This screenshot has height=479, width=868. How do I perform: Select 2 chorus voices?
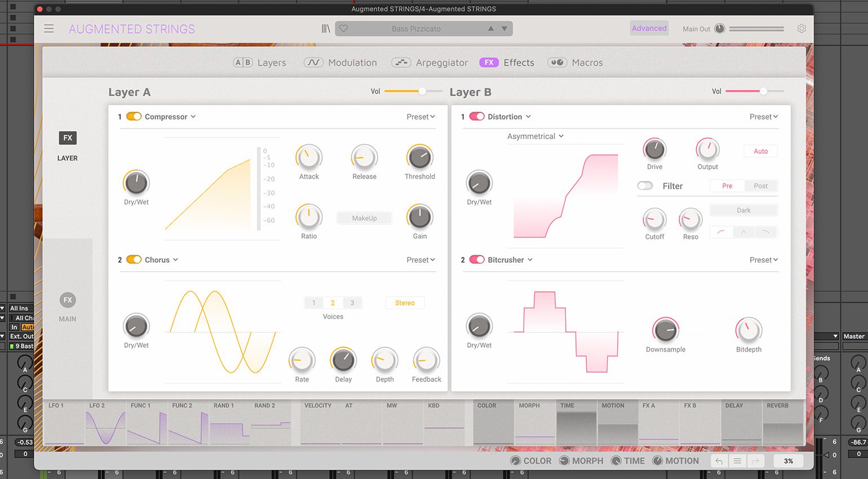coord(333,303)
